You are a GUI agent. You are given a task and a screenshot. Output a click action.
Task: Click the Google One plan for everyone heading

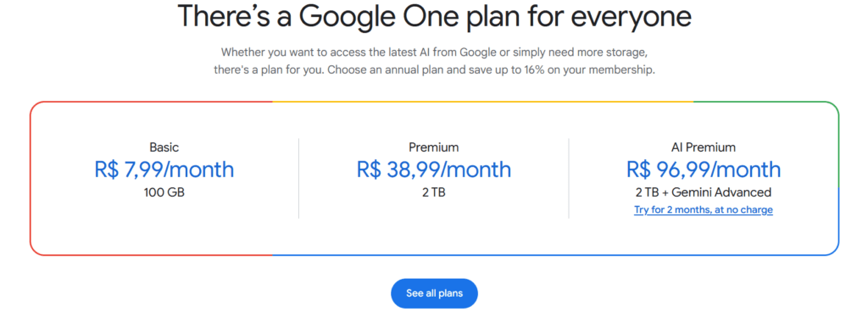(x=434, y=16)
